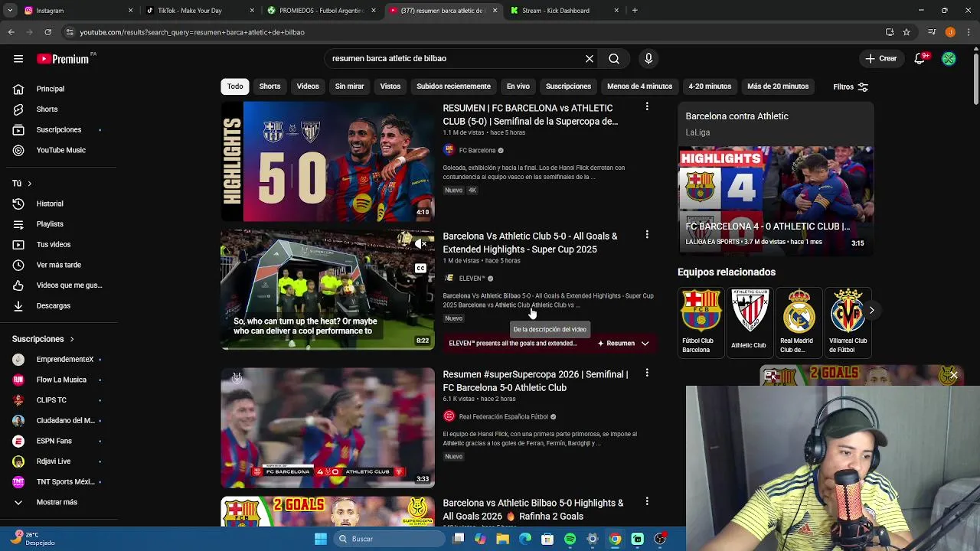This screenshot has width=980, height=551.
Task: Open more options for Real Federación video
Action: coord(647,373)
